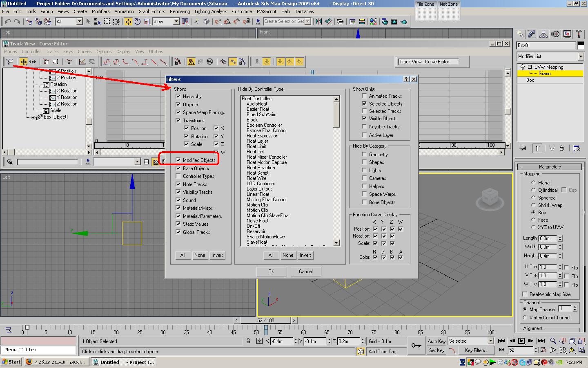Open the Rendering menu

coord(180,11)
